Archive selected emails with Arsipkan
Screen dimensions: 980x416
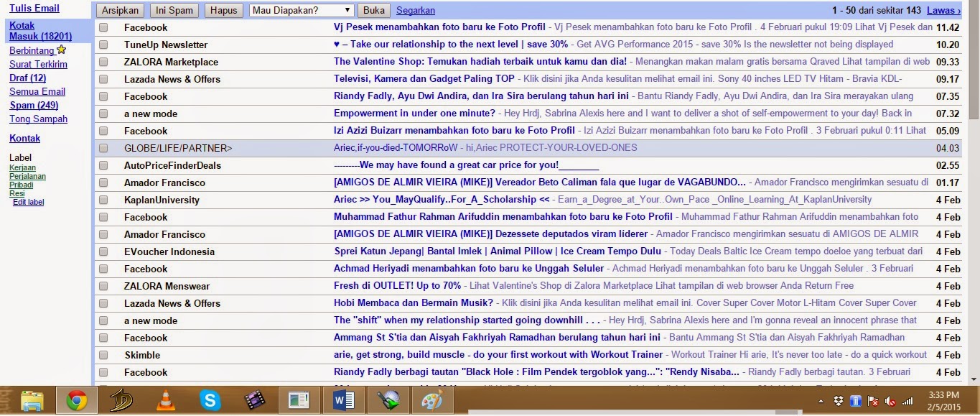pyautogui.click(x=120, y=10)
